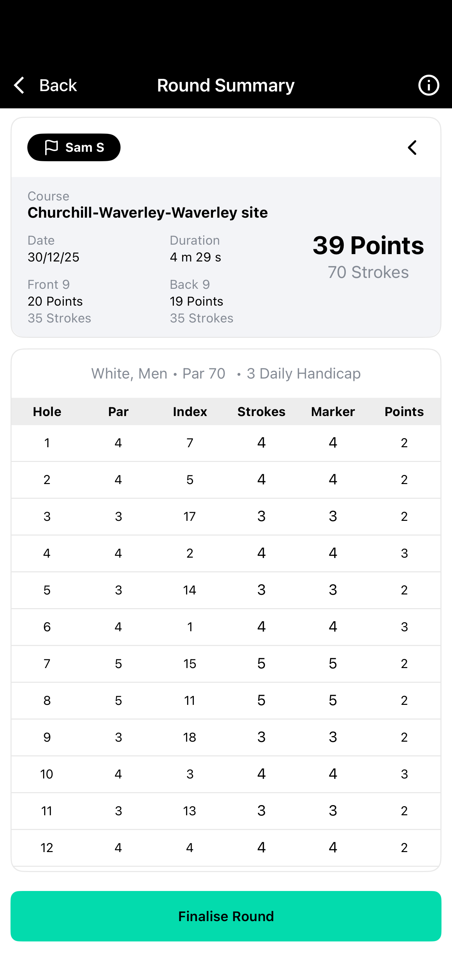Tap the course name Churchill-Waverley-Waverley site

click(x=148, y=212)
